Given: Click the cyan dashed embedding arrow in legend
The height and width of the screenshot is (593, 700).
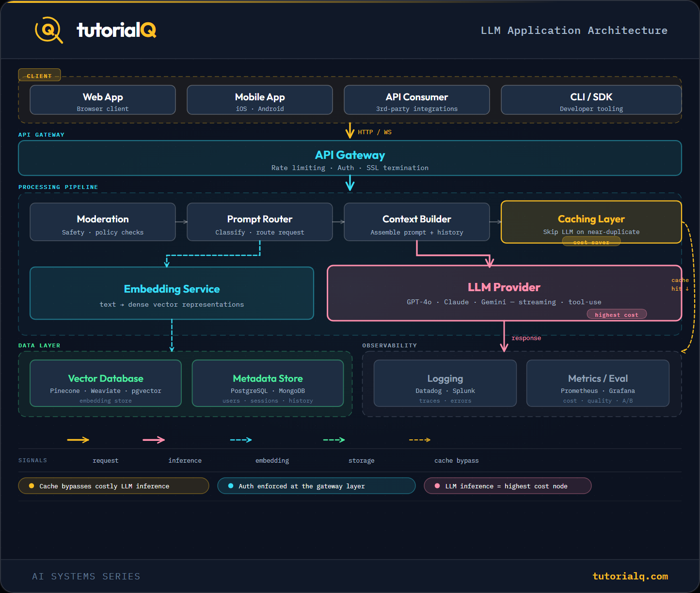Looking at the screenshot, I should click(x=241, y=440).
